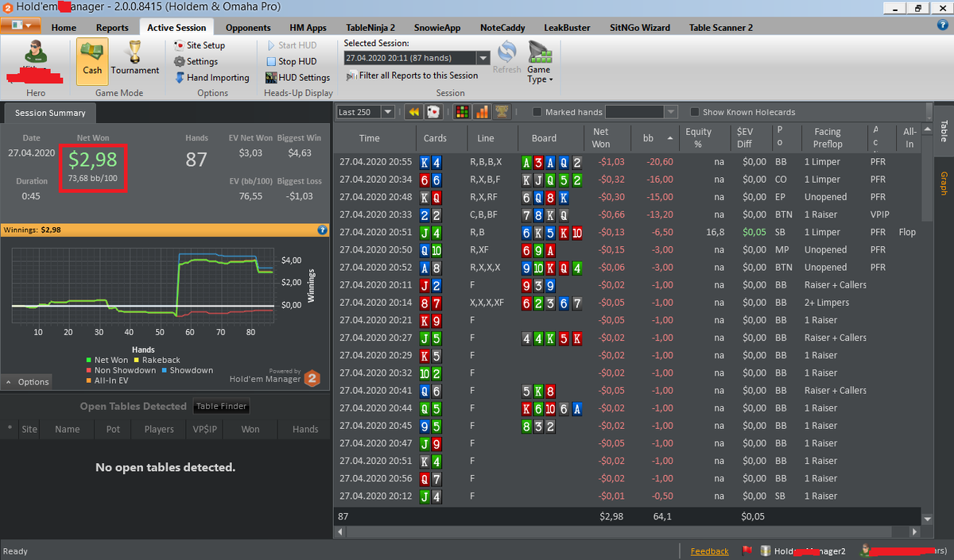Toggle the Net Won legend series

[107, 360]
